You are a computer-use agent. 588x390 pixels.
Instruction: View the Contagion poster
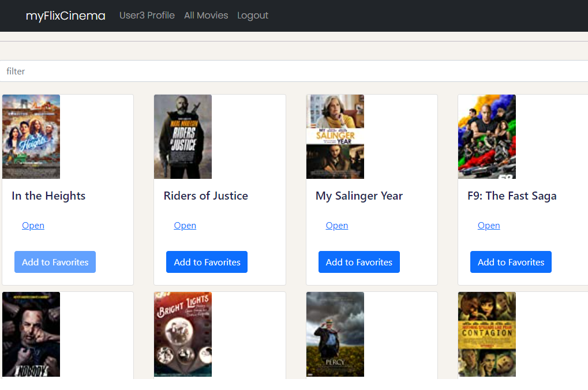[486, 335]
